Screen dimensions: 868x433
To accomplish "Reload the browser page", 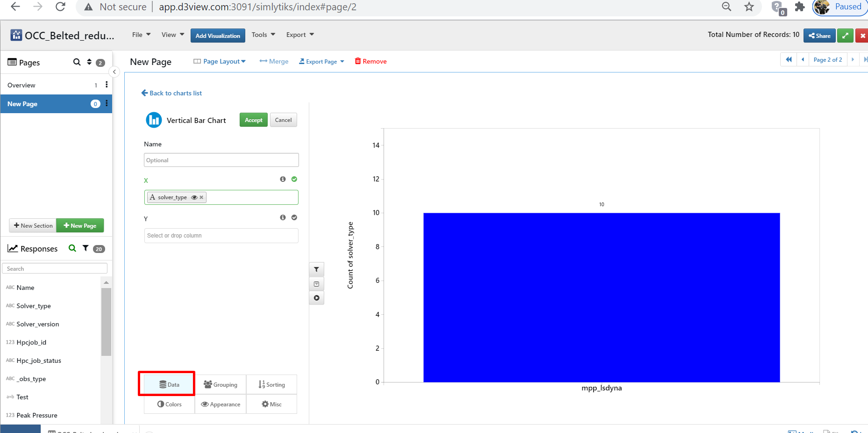I will point(60,7).
